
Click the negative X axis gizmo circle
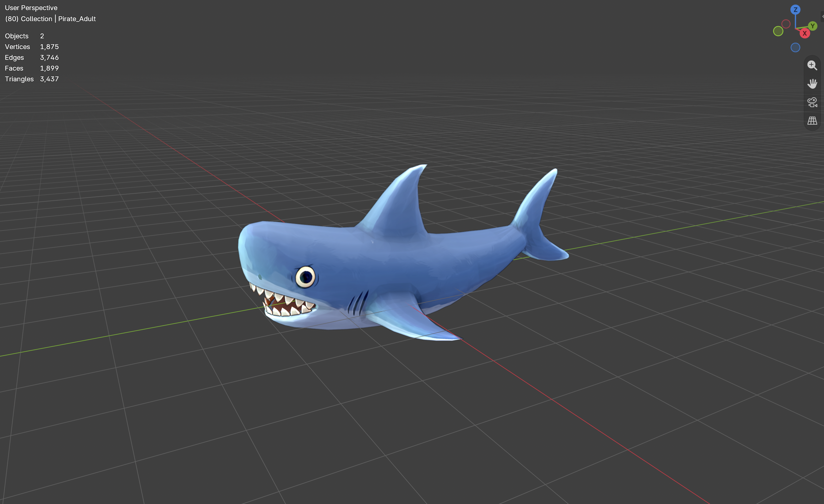[786, 24]
